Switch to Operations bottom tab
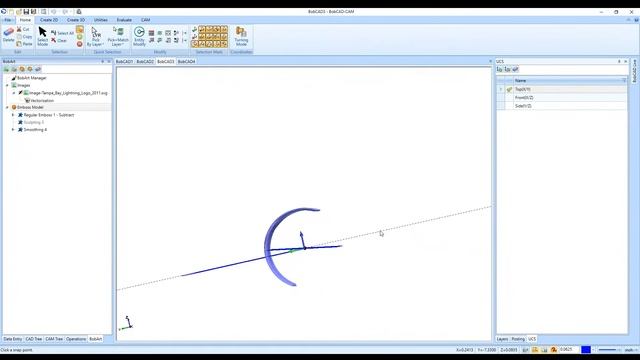 [76, 339]
